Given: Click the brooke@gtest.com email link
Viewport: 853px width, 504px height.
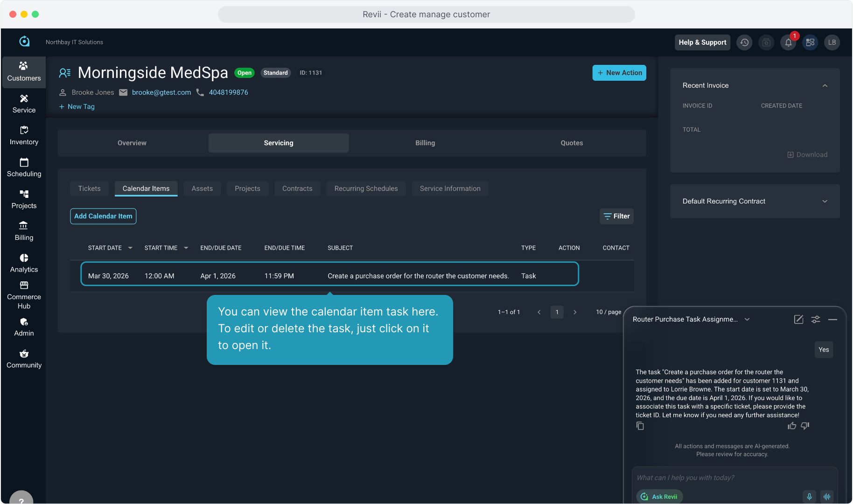Looking at the screenshot, I should (x=161, y=92).
